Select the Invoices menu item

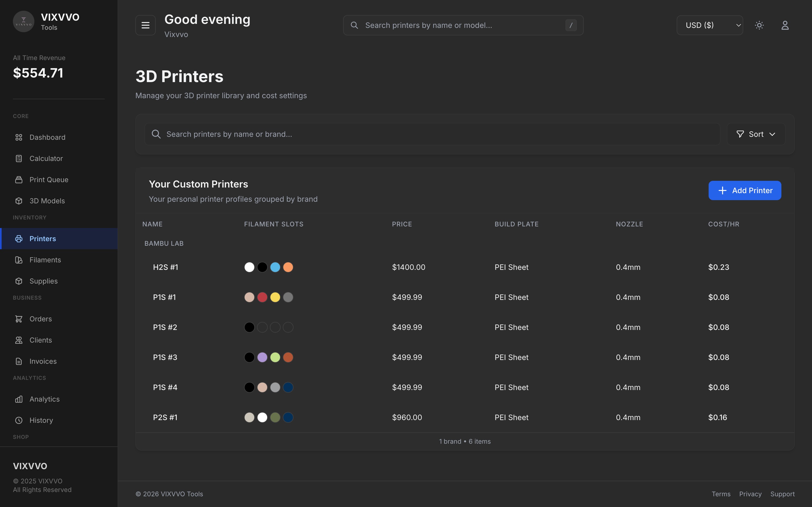[x=43, y=361]
